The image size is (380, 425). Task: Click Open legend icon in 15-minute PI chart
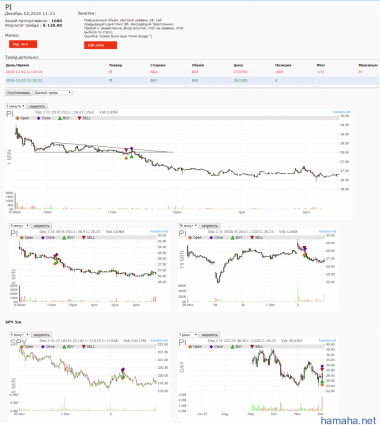tap(190, 238)
